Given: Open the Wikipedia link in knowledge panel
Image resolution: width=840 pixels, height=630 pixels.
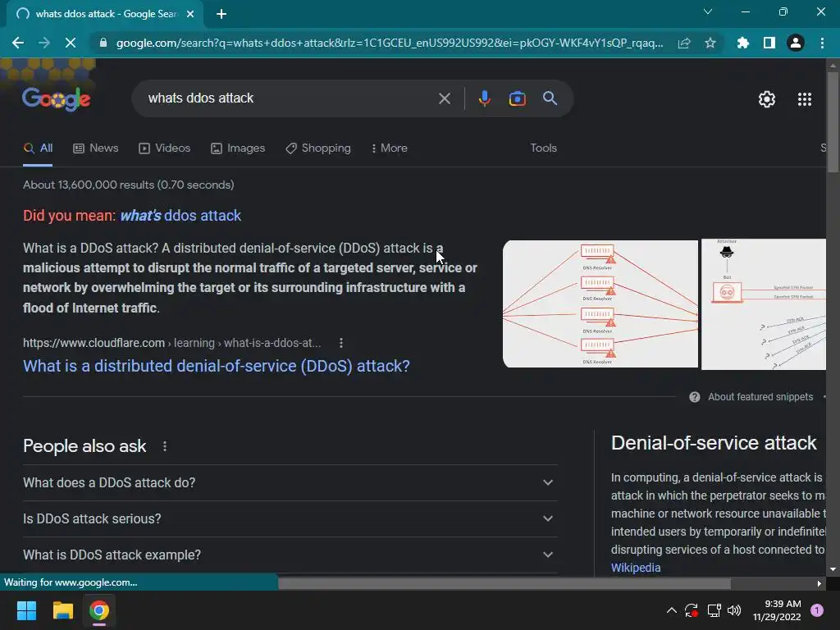Looking at the screenshot, I should tap(636, 568).
